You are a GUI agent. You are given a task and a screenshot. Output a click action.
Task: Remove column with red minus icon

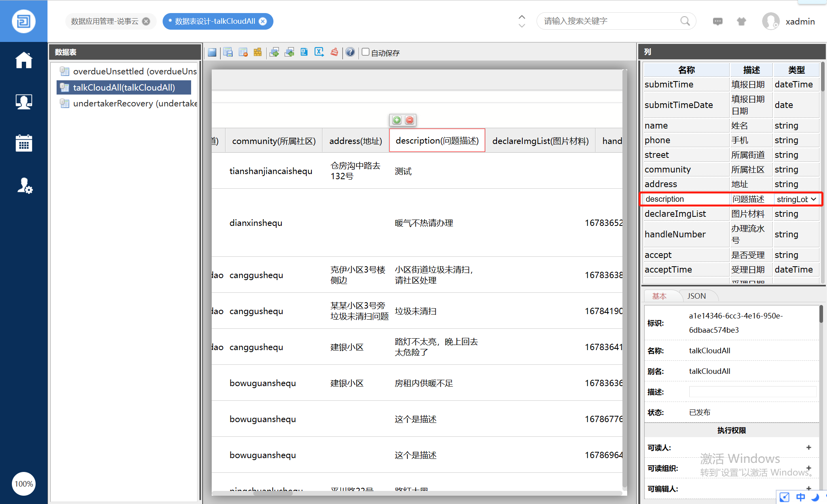click(410, 120)
